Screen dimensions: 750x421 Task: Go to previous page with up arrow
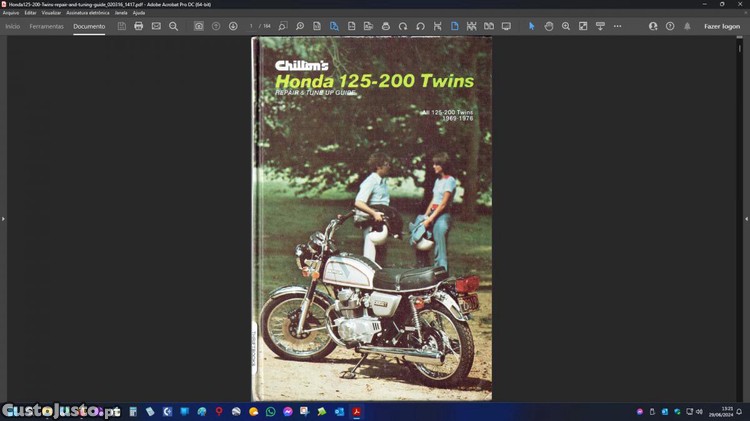click(216, 26)
